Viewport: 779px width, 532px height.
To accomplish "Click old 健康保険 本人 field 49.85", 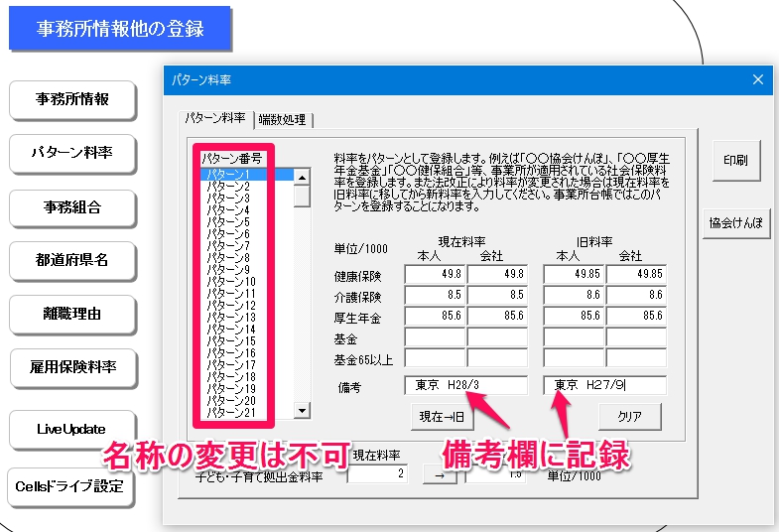I will coord(574,274).
